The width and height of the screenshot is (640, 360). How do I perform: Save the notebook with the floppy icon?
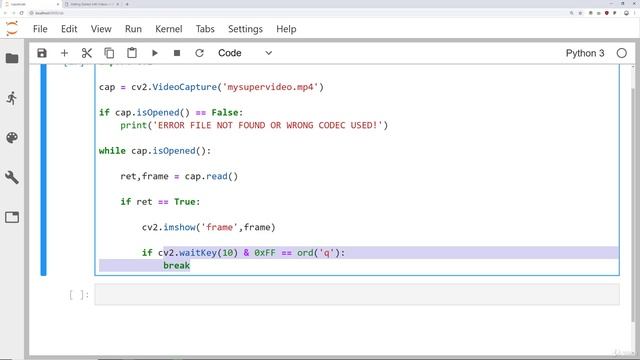pyautogui.click(x=42, y=53)
